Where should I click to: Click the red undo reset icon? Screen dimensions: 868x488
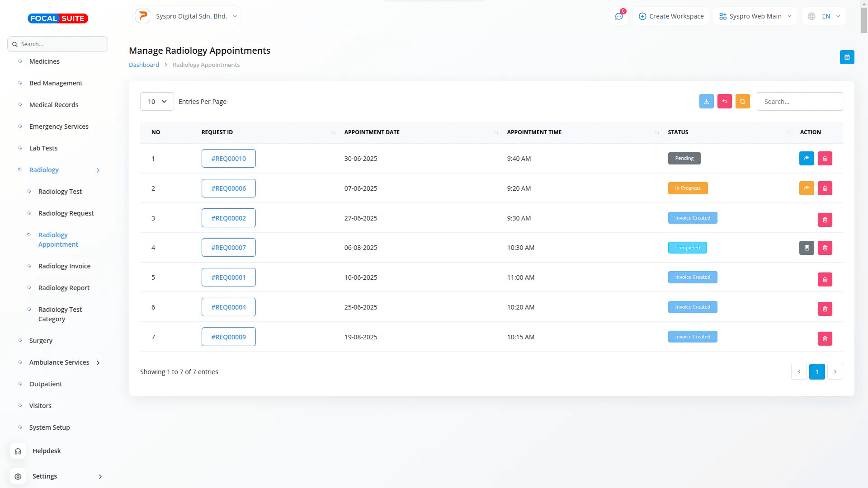tap(724, 101)
